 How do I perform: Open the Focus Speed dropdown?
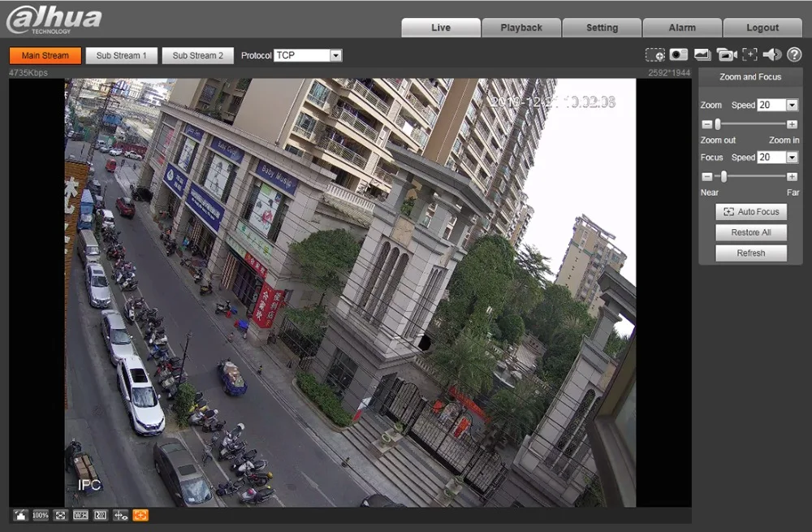pyautogui.click(x=777, y=157)
